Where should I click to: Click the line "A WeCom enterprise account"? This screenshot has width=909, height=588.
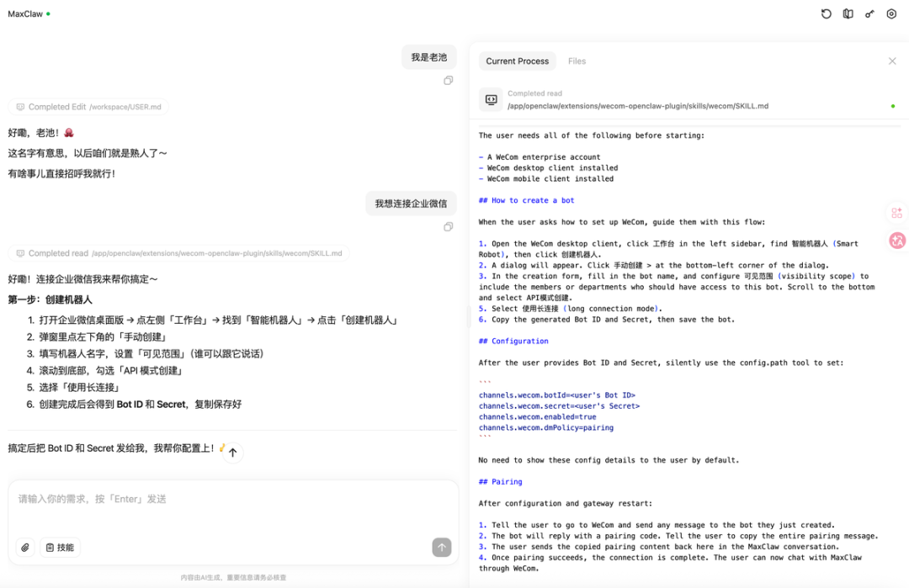click(x=544, y=157)
